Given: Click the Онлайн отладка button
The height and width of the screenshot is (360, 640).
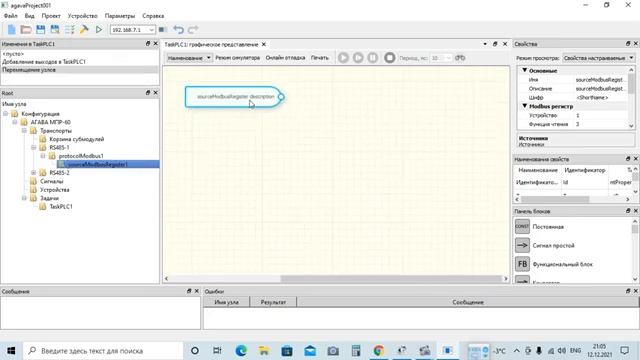Looking at the screenshot, I should pyautogui.click(x=285, y=58).
